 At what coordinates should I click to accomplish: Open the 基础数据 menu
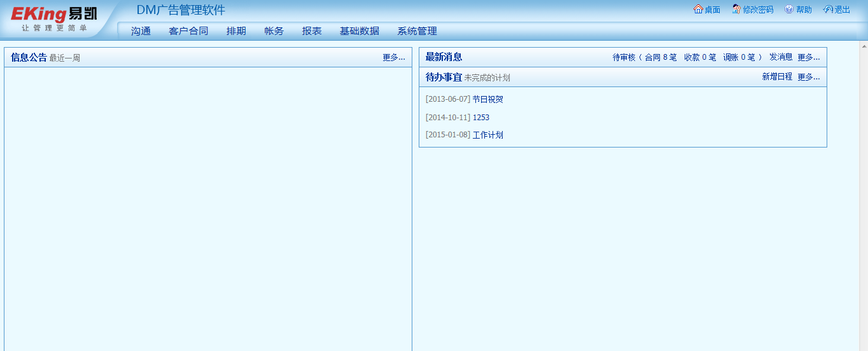point(360,31)
